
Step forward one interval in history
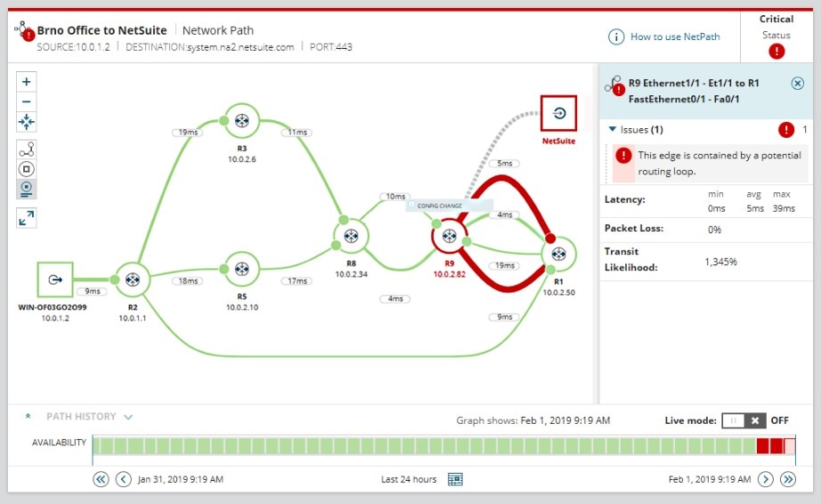[766, 479]
